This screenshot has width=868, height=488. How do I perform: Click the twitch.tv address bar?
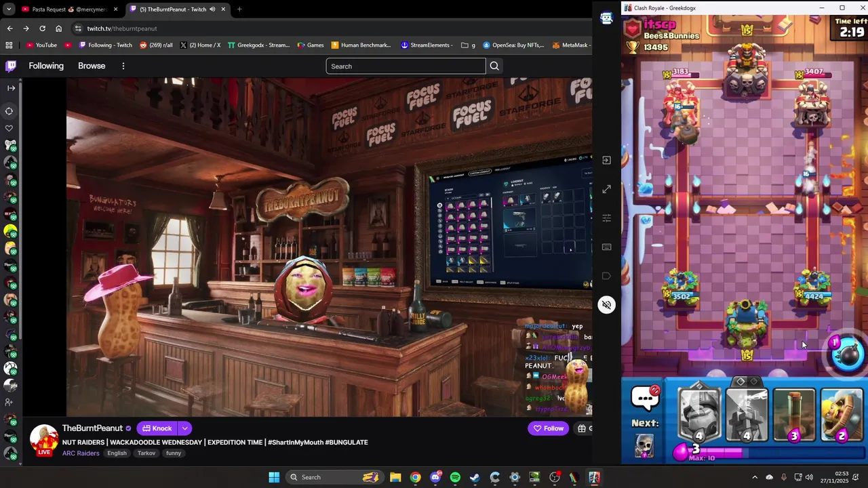click(332, 28)
